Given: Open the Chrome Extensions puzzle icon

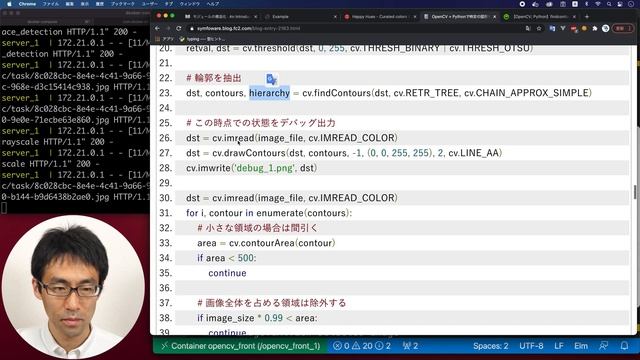Looking at the screenshot, I should 595,29.
